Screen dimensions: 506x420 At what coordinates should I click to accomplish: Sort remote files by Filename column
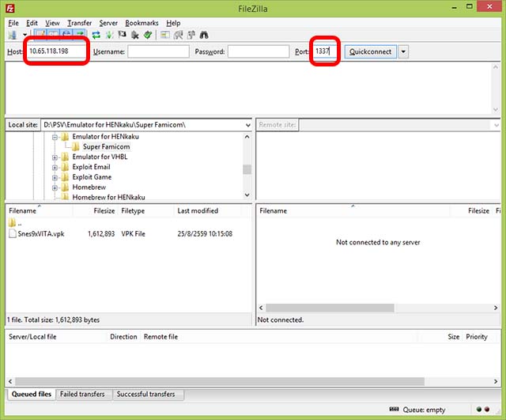pyautogui.click(x=353, y=211)
